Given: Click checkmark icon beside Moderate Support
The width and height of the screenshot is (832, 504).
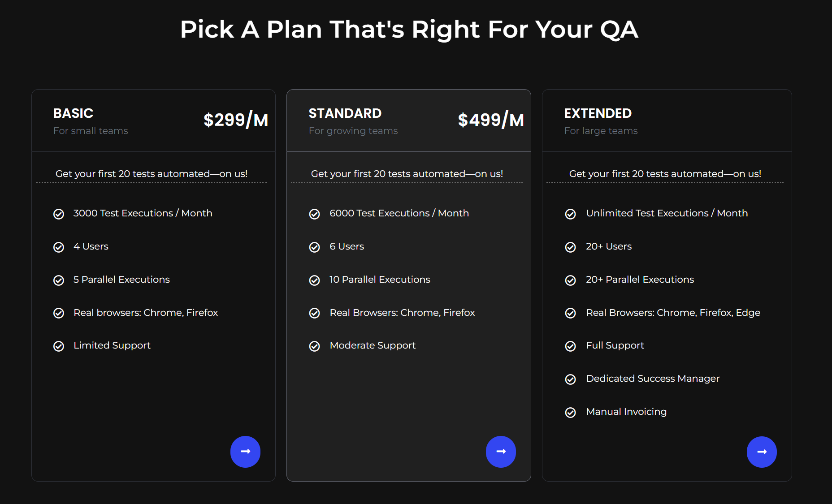Looking at the screenshot, I should 315,346.
